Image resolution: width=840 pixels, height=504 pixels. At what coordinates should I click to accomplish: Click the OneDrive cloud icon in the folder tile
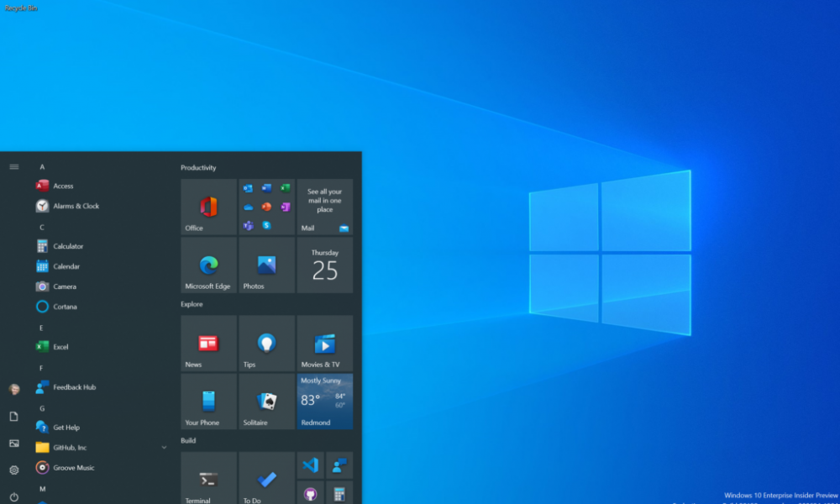tap(248, 207)
